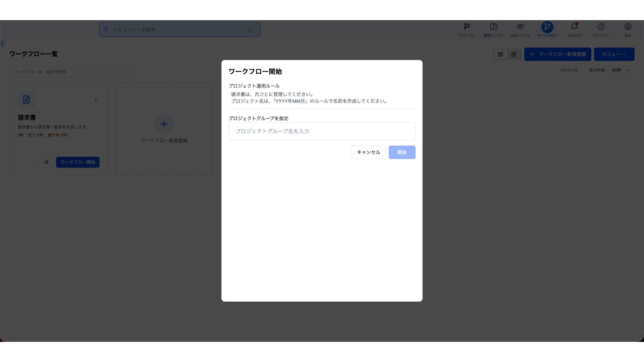Click the ワークフロー新規登録 header button
The height and width of the screenshot is (362, 644).
(557, 54)
